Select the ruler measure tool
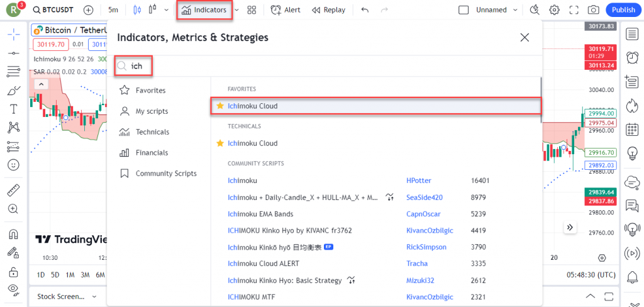The width and height of the screenshot is (644, 307). 14,190
